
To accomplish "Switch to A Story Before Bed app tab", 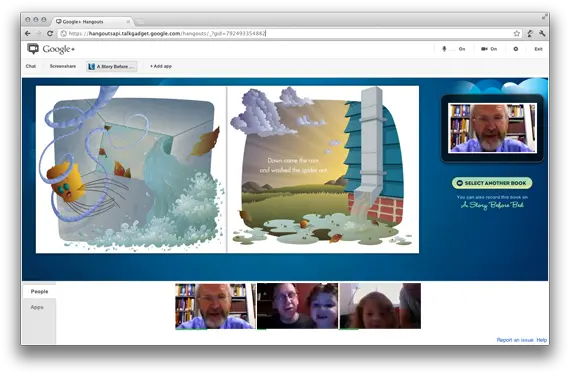I will [111, 66].
